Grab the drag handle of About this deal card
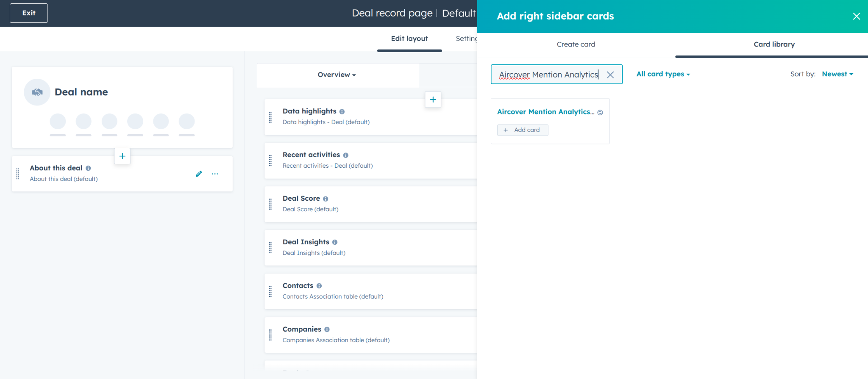868x379 pixels. coord(17,174)
